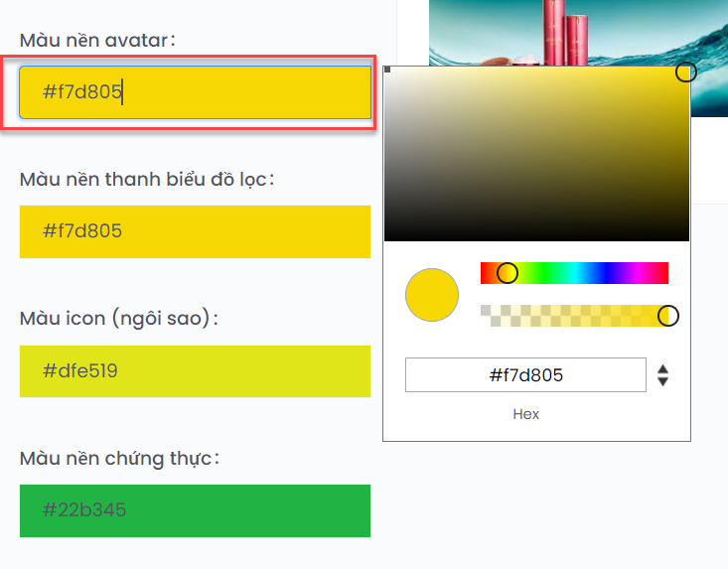Switch color format using the up-down arrows
The height and width of the screenshot is (569, 728).
click(x=663, y=375)
